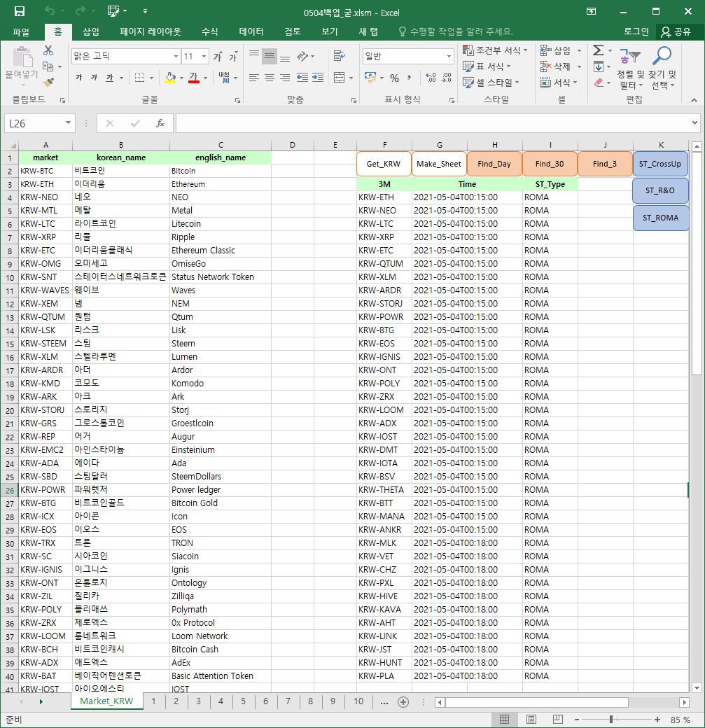The width and height of the screenshot is (705, 728).
Task: Open Format as Table dropdown
Action: pyautogui.click(x=487, y=66)
